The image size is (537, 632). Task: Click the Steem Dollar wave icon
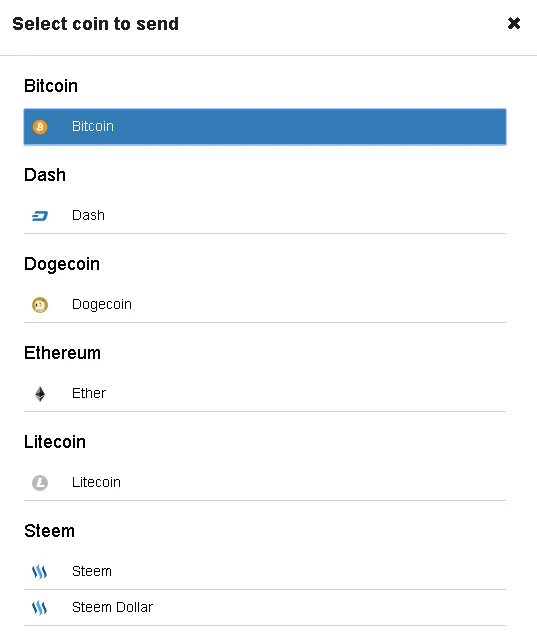click(x=40, y=607)
